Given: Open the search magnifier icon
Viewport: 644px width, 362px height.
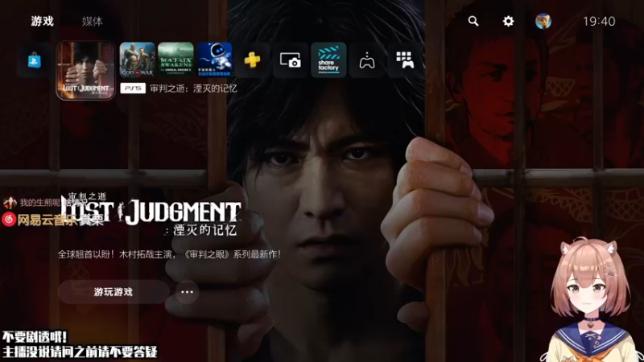Looking at the screenshot, I should (x=473, y=21).
